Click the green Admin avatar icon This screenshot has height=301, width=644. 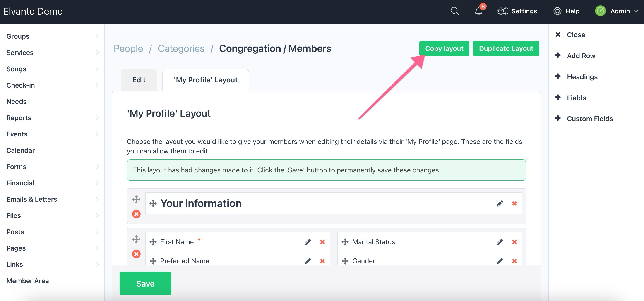pos(600,11)
